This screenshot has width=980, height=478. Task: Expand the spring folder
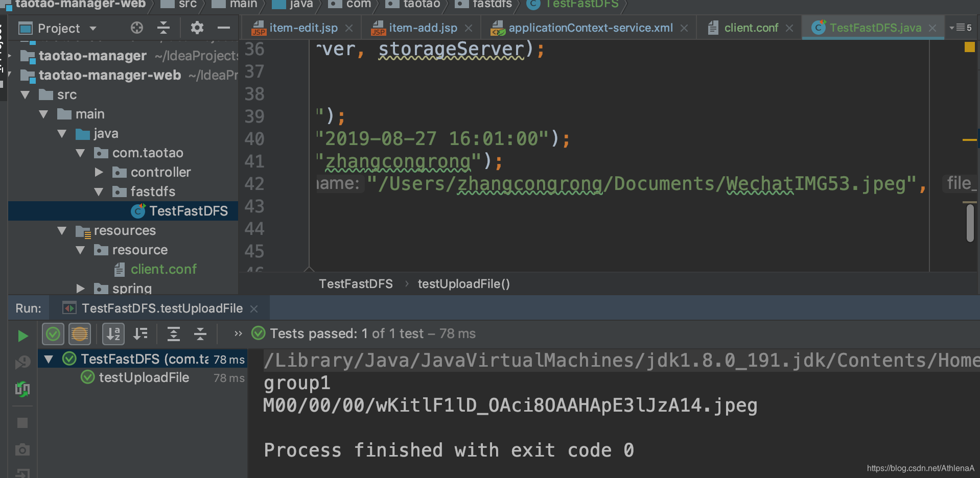tap(81, 289)
